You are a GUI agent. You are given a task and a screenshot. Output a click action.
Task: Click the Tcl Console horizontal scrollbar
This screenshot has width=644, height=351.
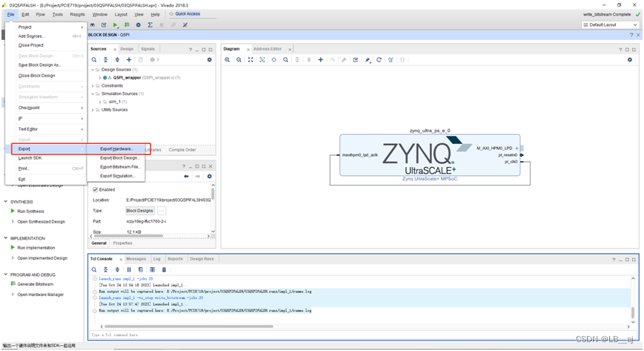tap(189, 327)
